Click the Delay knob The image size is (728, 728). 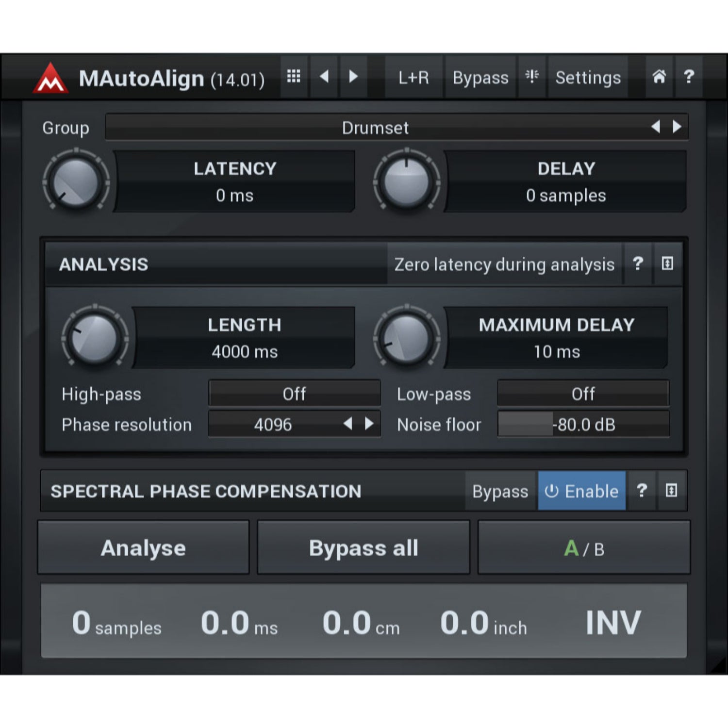tap(407, 182)
